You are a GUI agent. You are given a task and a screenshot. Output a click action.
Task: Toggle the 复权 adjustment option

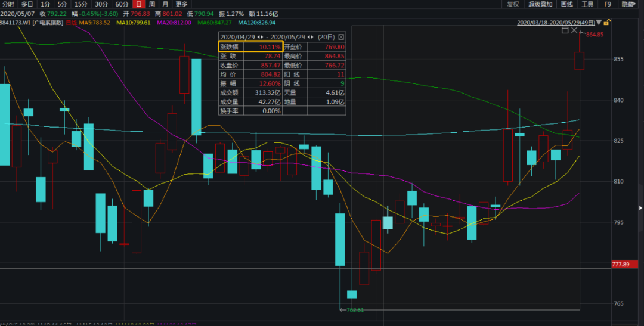513,4
